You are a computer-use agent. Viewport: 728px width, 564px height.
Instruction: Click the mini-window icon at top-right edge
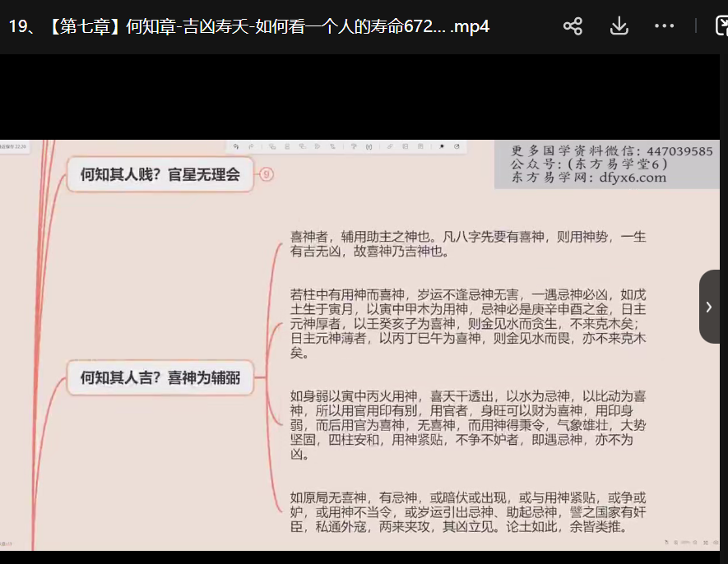[x=721, y=26]
